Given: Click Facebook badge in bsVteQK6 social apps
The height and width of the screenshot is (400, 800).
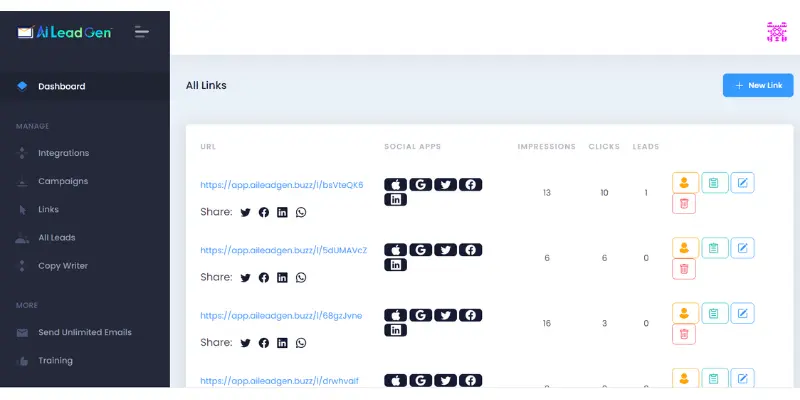Looking at the screenshot, I should pos(470,185).
